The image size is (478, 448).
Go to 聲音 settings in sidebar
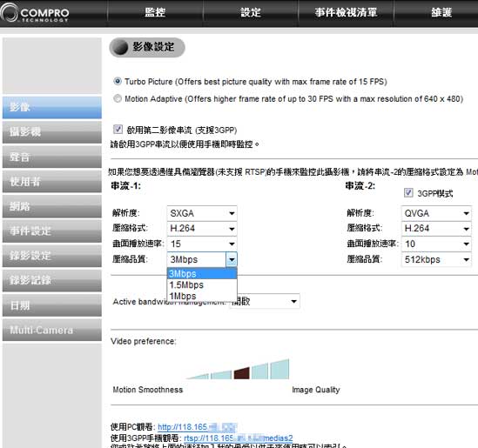pos(52,157)
